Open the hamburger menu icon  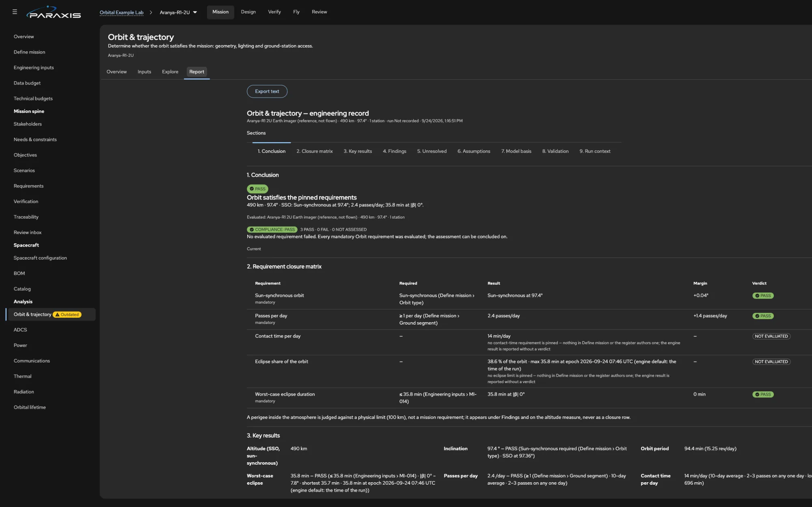(15, 12)
